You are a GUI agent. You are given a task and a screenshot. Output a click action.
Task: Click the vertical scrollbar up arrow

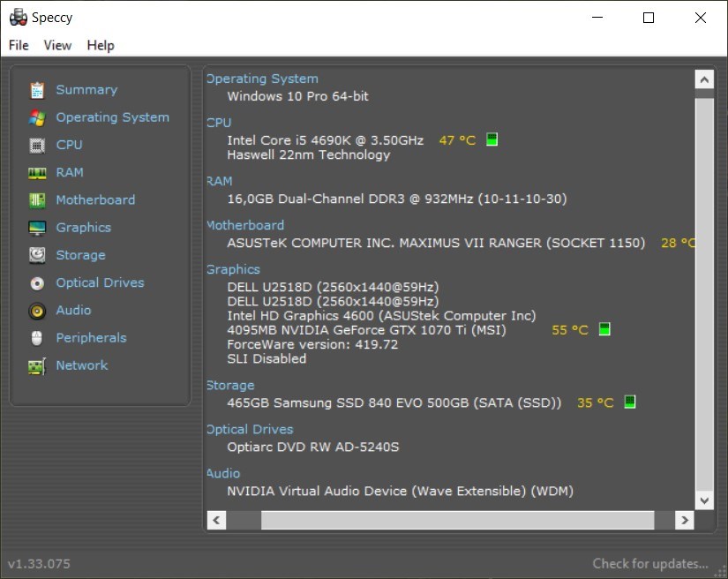point(704,79)
